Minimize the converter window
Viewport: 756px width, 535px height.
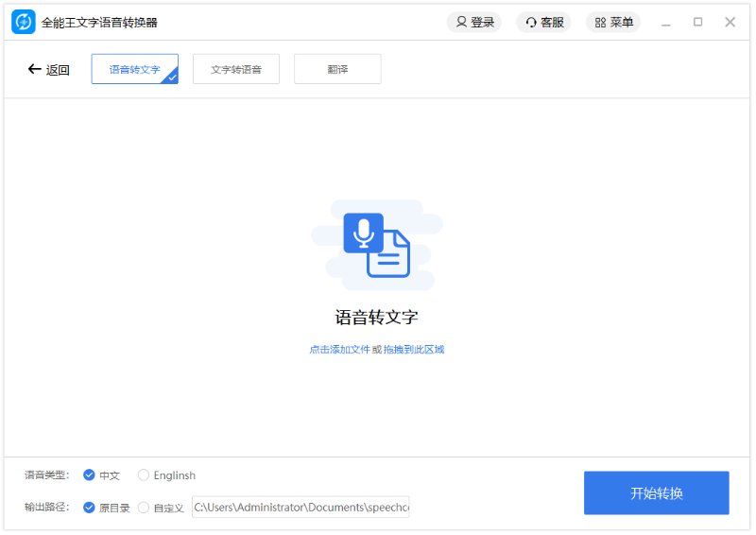pos(666,22)
